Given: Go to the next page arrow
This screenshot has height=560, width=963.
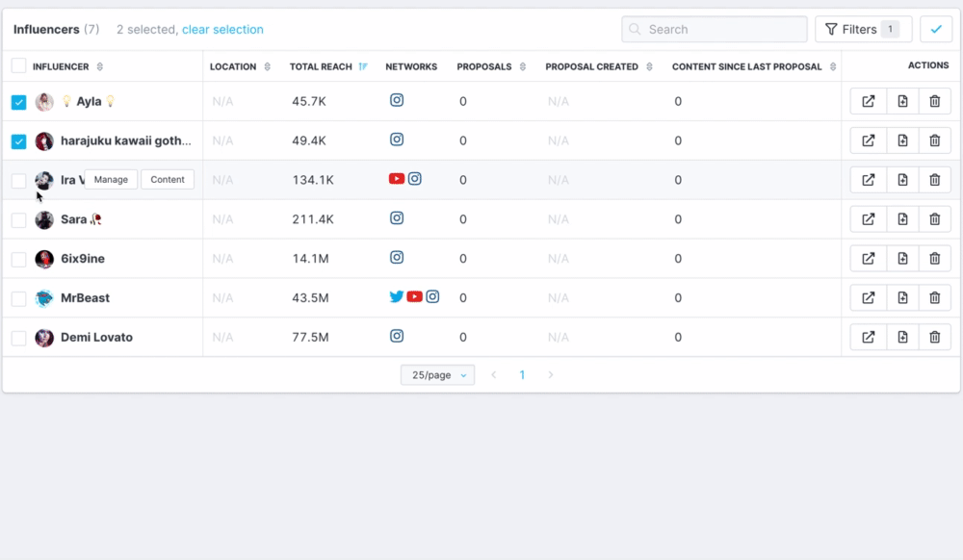Looking at the screenshot, I should click(550, 374).
